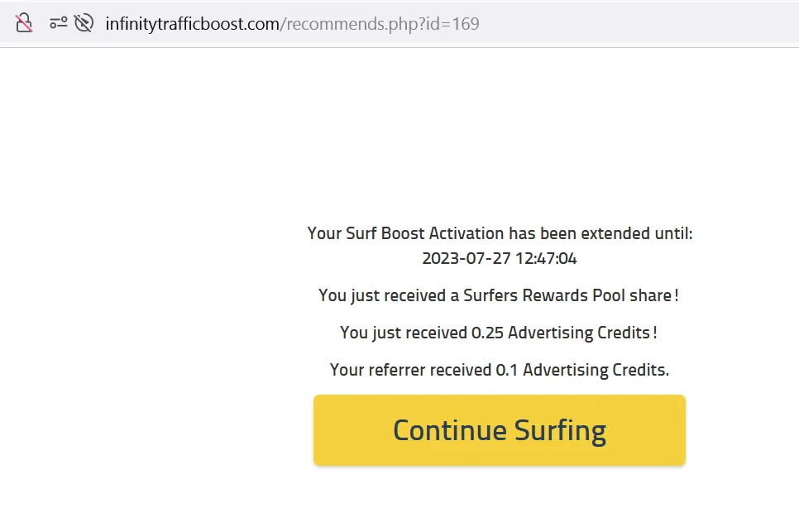This screenshot has height=532, width=799.
Task: Click the referrer received 0.1 credits line
Action: (499, 370)
